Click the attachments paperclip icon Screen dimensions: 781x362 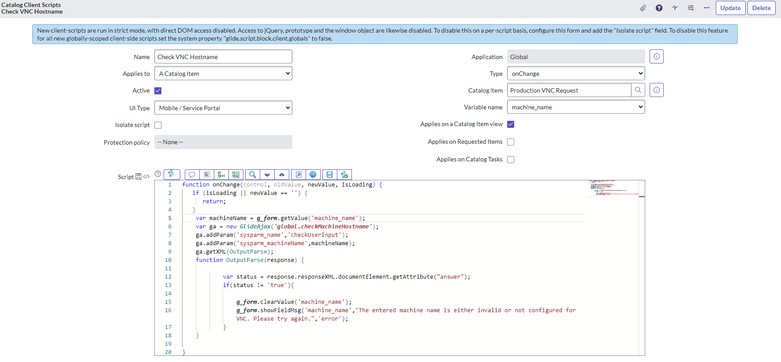[643, 8]
